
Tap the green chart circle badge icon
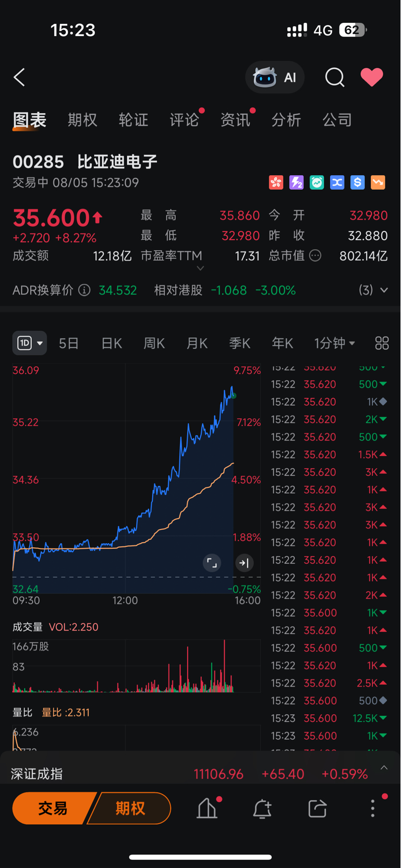(x=317, y=182)
